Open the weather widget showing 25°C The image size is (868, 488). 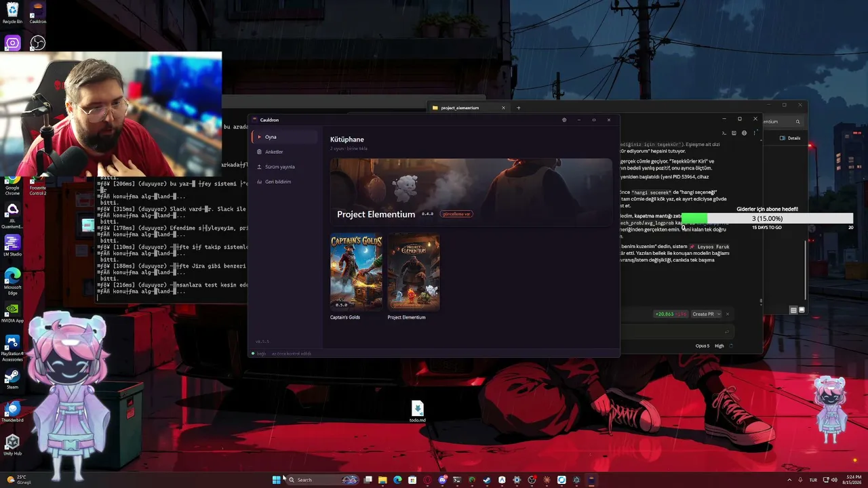click(x=18, y=480)
